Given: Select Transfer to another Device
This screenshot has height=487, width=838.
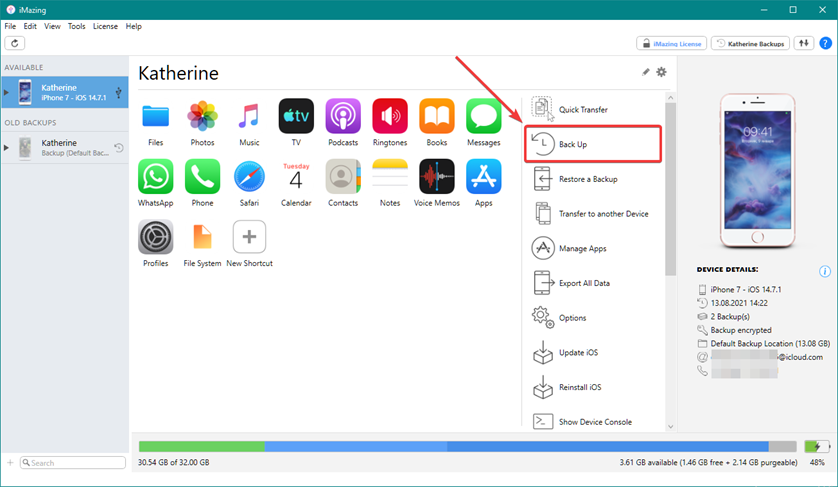Looking at the screenshot, I should (593, 214).
